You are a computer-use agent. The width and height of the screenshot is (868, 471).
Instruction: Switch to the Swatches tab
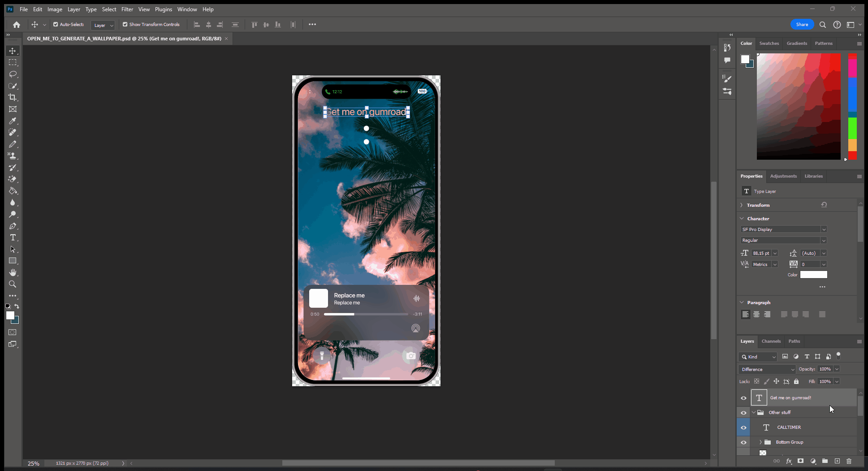pos(769,44)
